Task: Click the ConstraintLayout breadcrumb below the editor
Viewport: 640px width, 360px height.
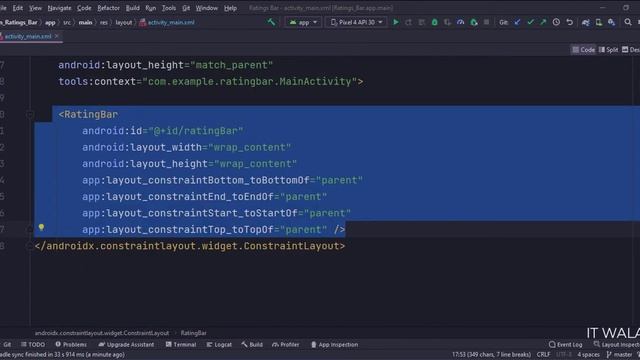Action: [x=102, y=333]
